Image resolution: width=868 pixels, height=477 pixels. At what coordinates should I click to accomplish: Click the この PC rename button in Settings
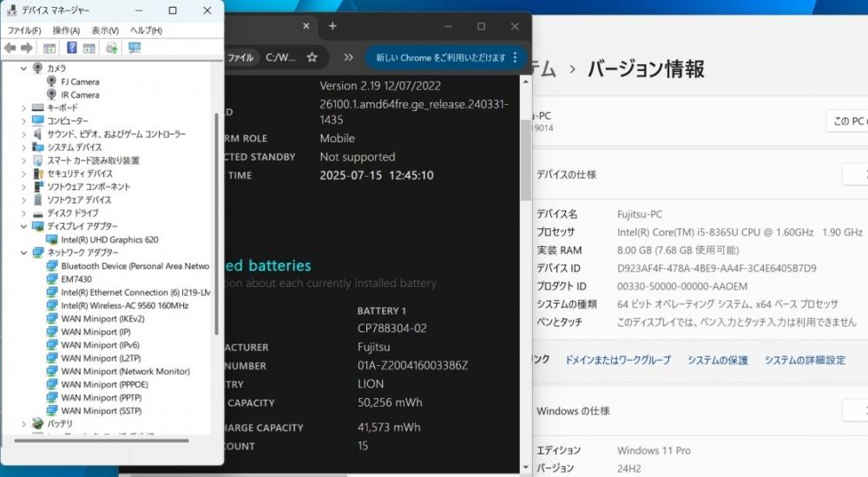847,121
